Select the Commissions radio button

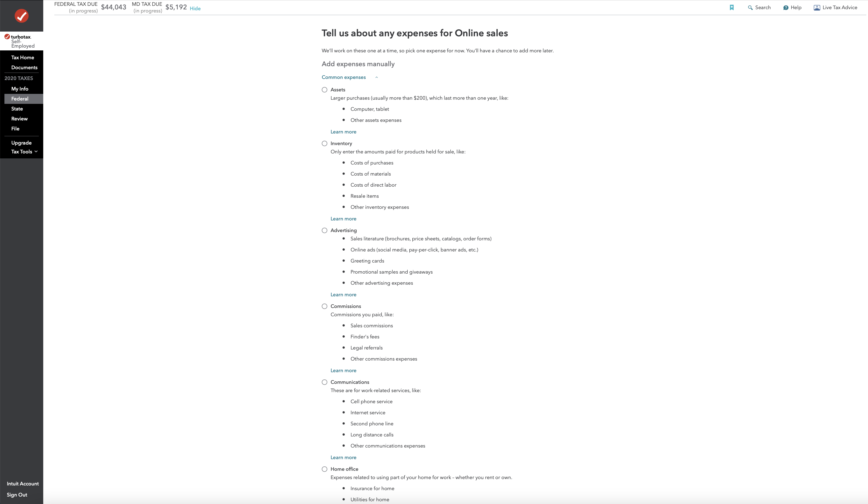pyautogui.click(x=325, y=306)
